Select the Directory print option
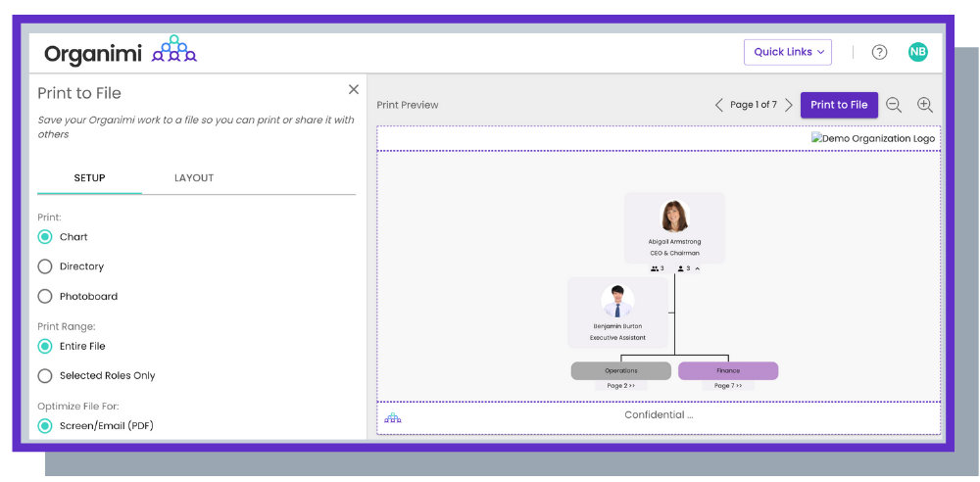This screenshot has width=980, height=482. (45, 266)
